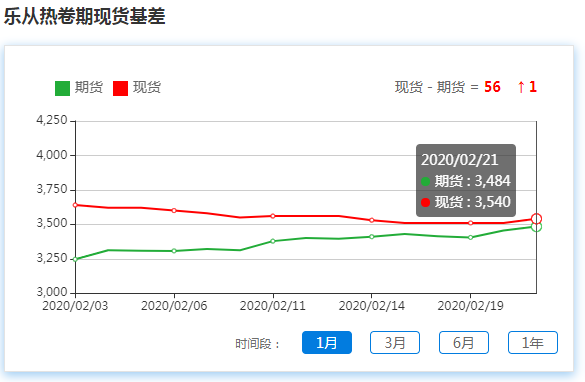Click the tooltip date 2020/02/21
585x382 pixels.
tap(460, 160)
